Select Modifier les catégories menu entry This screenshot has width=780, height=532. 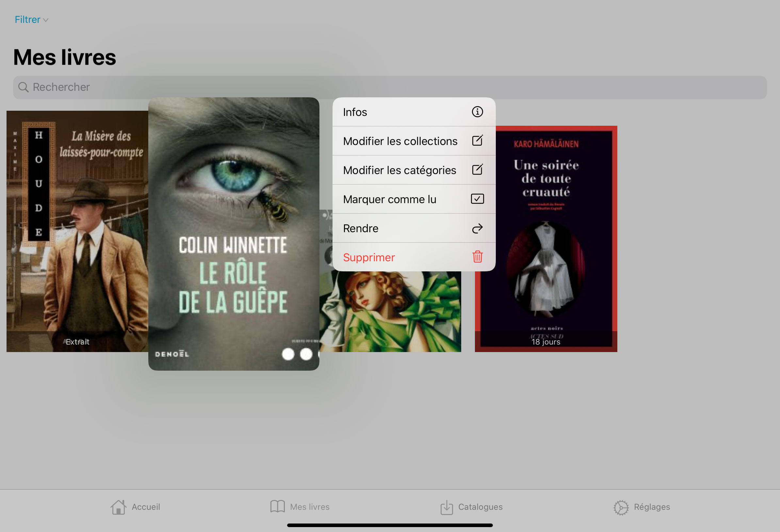click(399, 170)
